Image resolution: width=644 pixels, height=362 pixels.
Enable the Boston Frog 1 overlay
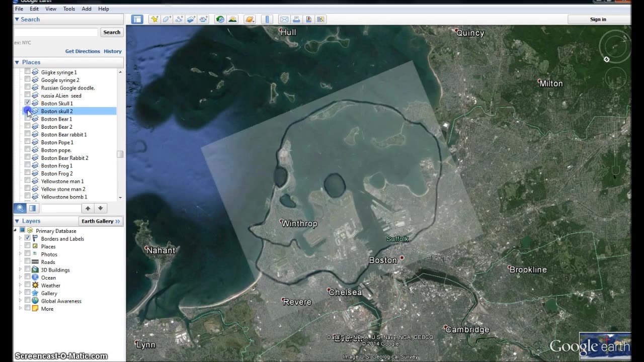pyautogui.click(x=28, y=165)
